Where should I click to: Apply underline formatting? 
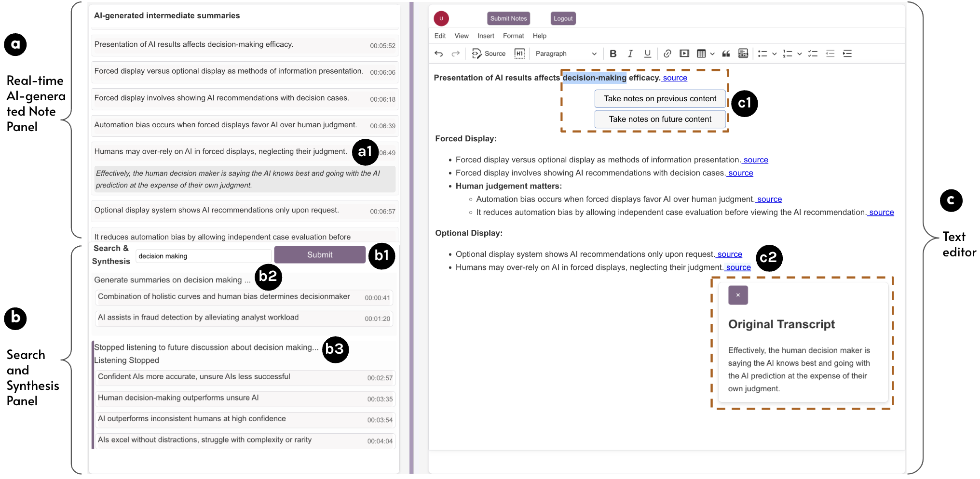(x=647, y=53)
